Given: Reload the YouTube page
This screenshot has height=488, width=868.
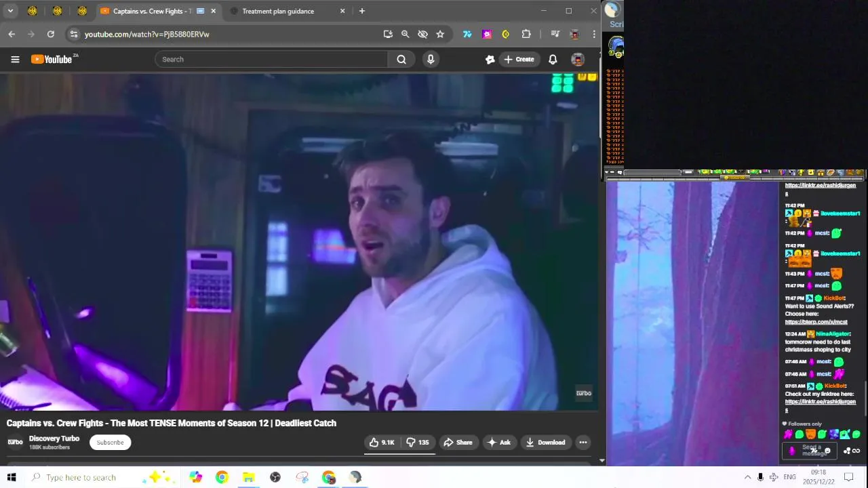Looking at the screenshot, I should coord(50,34).
